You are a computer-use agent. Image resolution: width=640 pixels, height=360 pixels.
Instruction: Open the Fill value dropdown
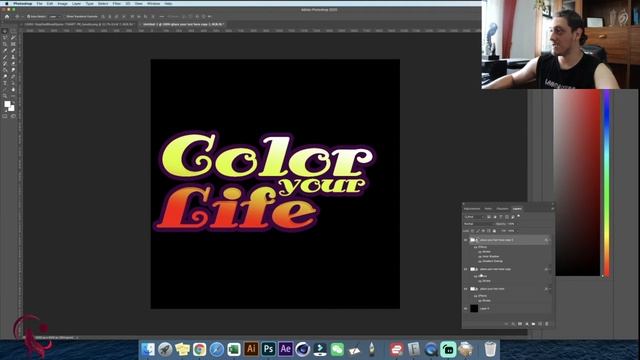point(518,231)
